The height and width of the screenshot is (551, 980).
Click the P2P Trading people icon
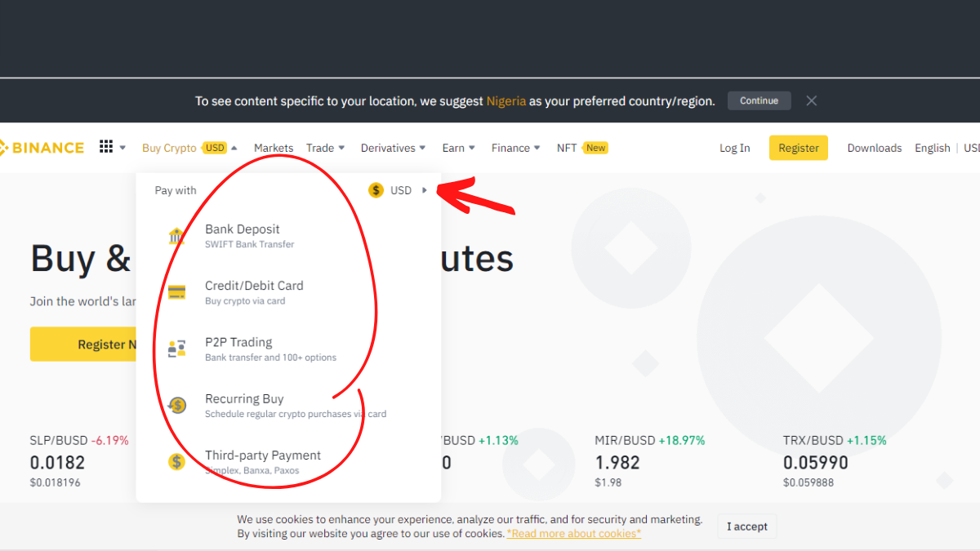pyautogui.click(x=176, y=349)
